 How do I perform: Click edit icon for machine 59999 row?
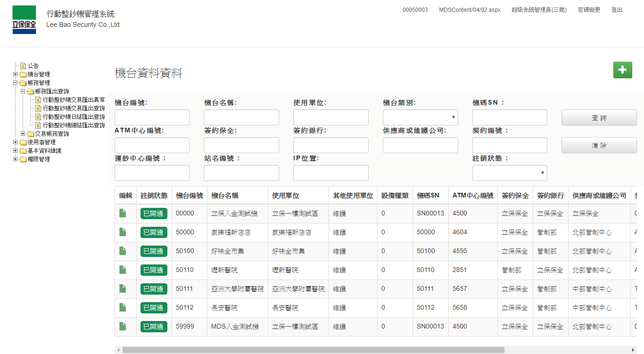pos(123,326)
